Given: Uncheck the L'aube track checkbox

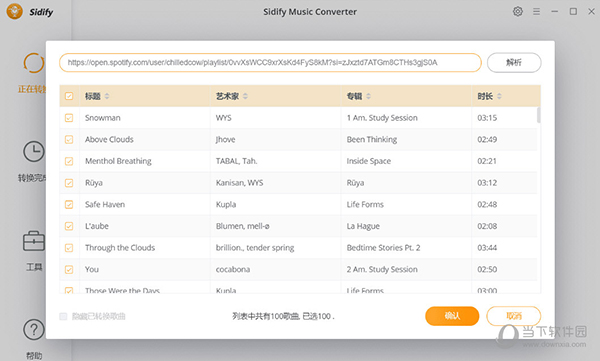Looking at the screenshot, I should (69, 226).
